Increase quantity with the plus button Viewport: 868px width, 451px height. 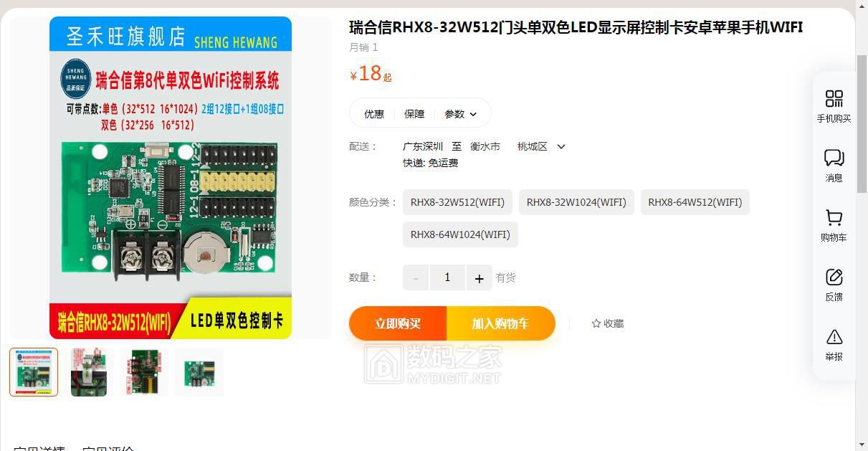tap(479, 277)
